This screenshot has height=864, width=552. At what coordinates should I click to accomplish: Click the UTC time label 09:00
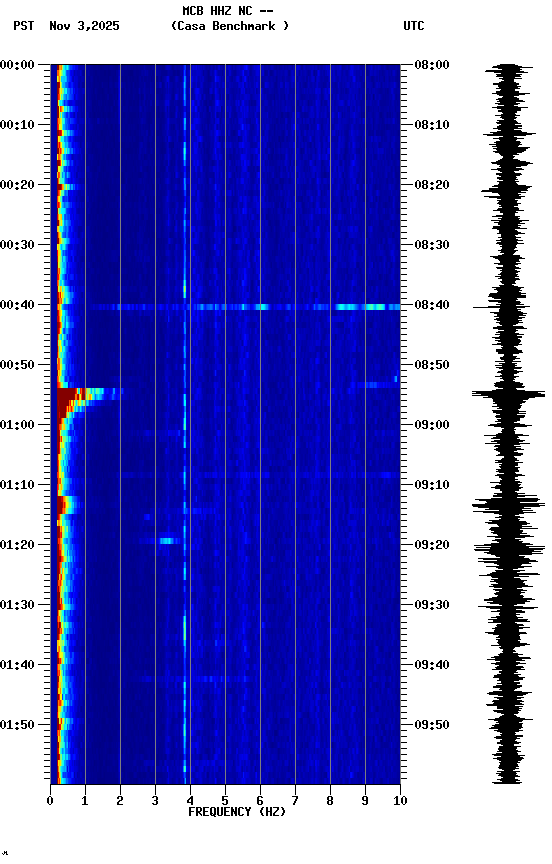[x=432, y=425]
